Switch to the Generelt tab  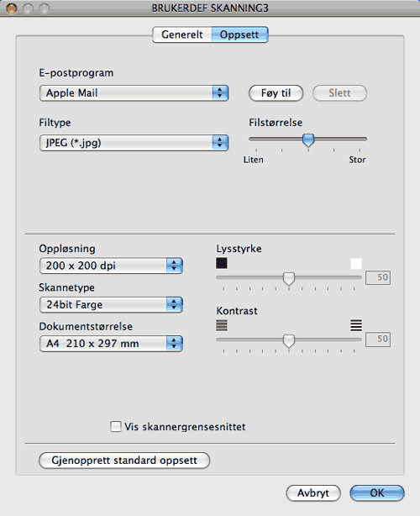(x=182, y=34)
